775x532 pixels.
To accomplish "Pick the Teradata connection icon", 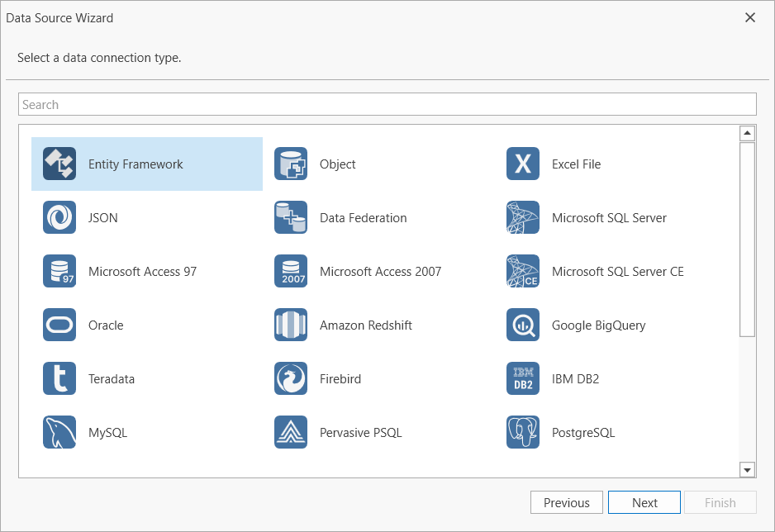I will point(58,378).
